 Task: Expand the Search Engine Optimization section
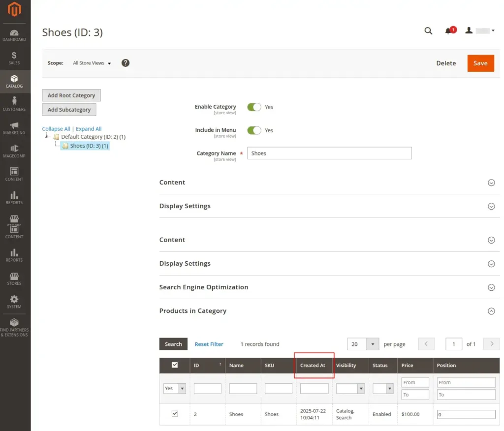click(x=491, y=287)
